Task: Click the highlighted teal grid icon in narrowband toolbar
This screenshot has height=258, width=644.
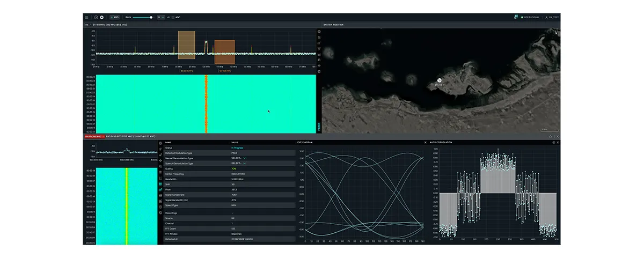Action: click(x=160, y=184)
